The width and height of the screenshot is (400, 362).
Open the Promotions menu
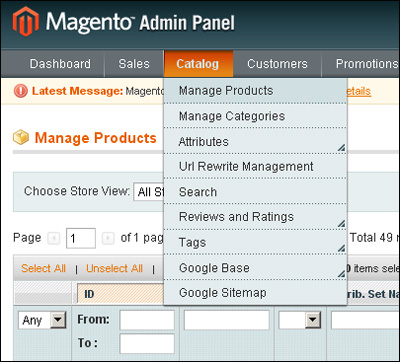[x=366, y=64]
